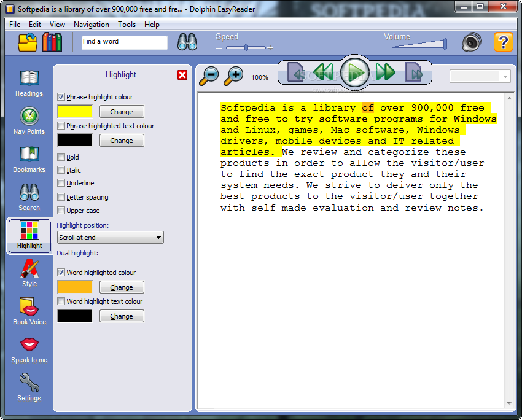
Task: Uncheck Phrase highlight colour
Action: [x=61, y=97]
